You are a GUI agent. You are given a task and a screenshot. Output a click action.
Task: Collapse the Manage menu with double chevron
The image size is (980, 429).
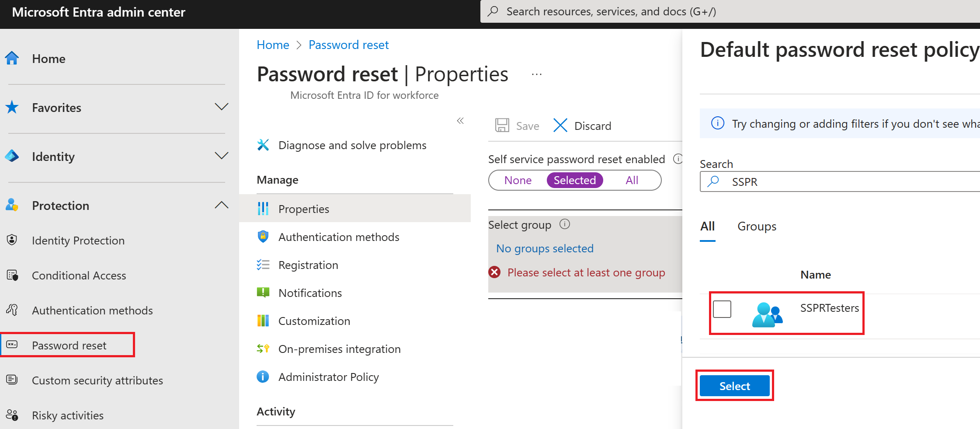tap(460, 121)
